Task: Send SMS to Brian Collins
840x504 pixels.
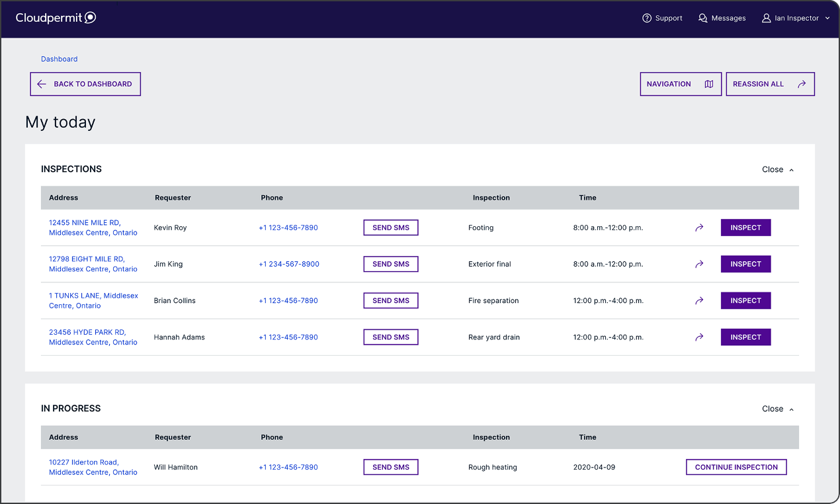Action: coord(390,300)
